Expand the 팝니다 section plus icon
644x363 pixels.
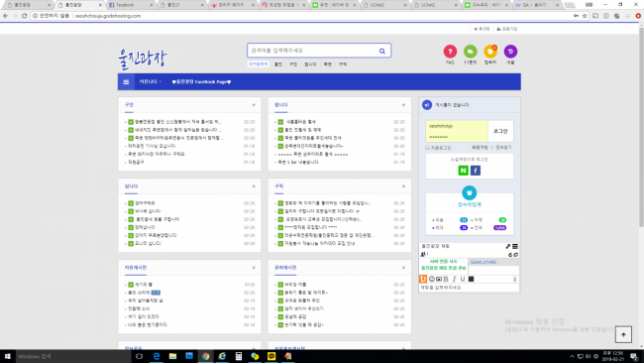403,105
